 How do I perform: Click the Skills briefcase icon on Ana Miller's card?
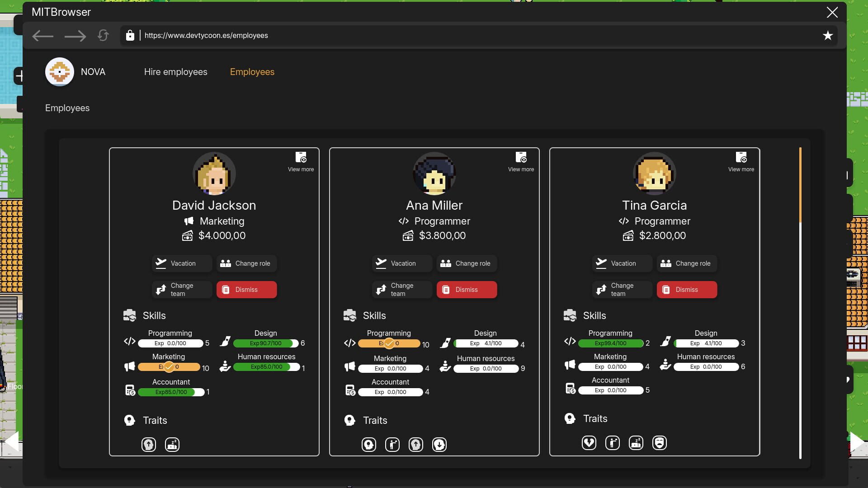pyautogui.click(x=350, y=315)
